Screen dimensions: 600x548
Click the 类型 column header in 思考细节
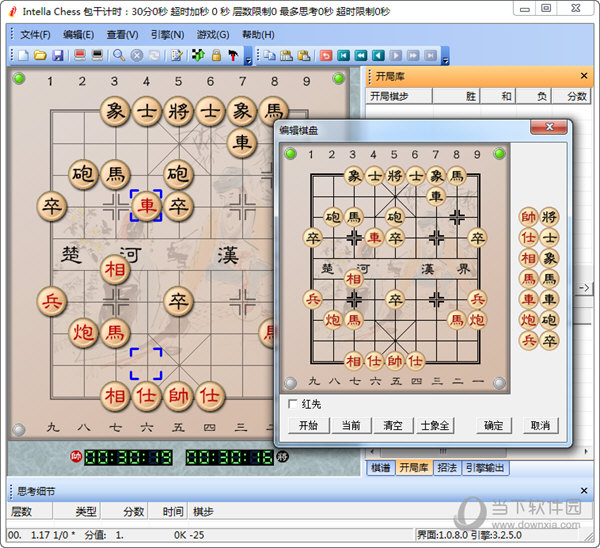[77, 512]
